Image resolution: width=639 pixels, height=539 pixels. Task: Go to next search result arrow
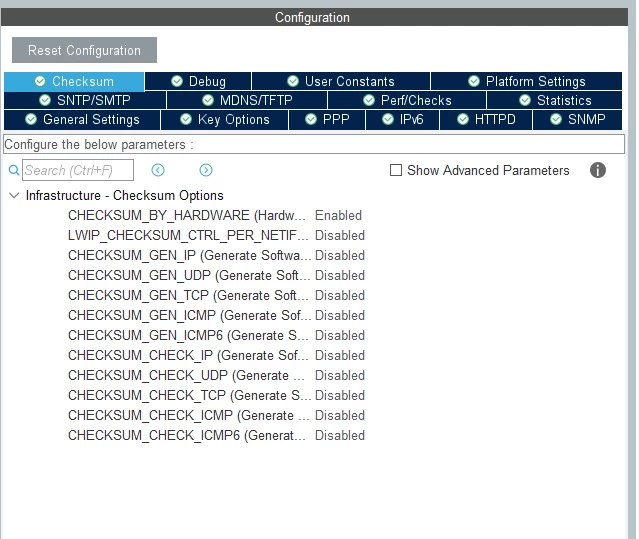click(206, 170)
